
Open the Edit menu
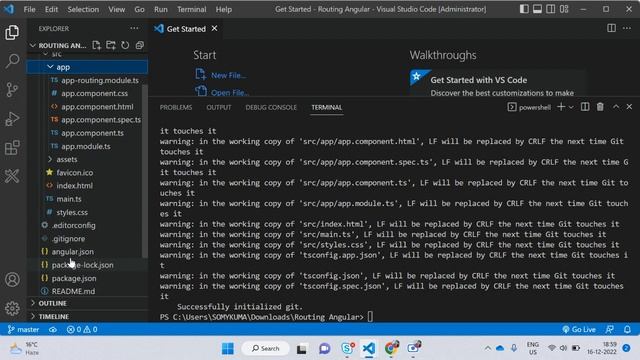(x=51, y=9)
